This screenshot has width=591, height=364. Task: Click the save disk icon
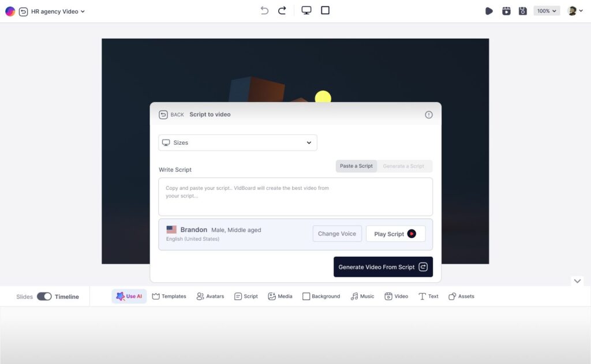(523, 11)
